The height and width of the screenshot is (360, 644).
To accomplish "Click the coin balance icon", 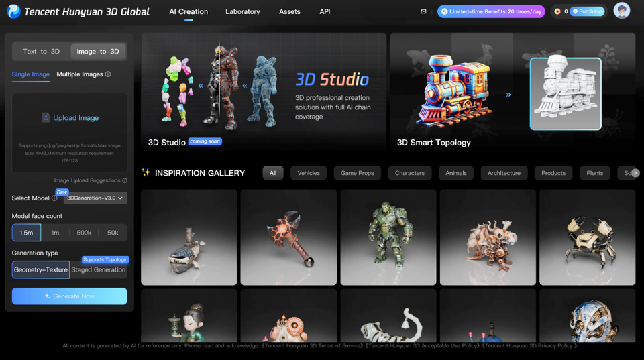I will [557, 11].
